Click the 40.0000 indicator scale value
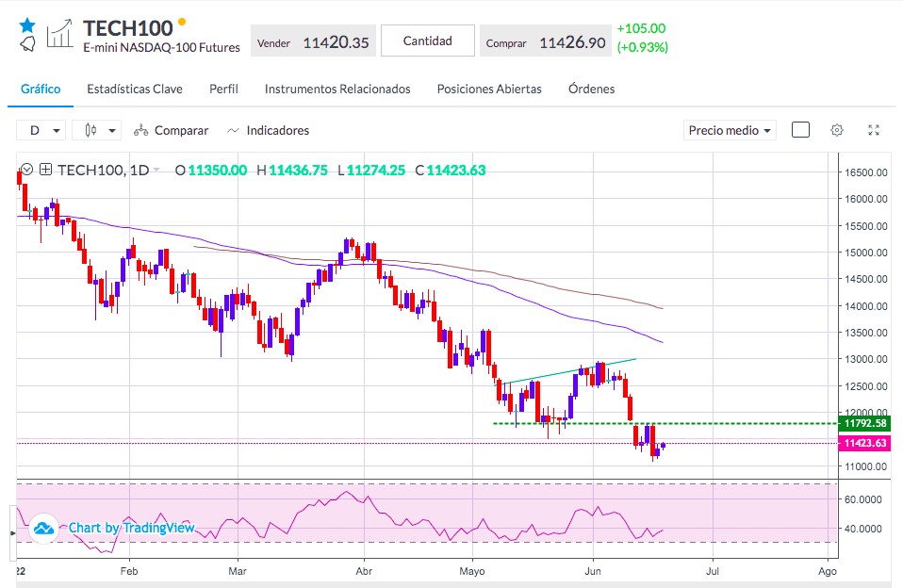903x588 pixels. point(862,528)
